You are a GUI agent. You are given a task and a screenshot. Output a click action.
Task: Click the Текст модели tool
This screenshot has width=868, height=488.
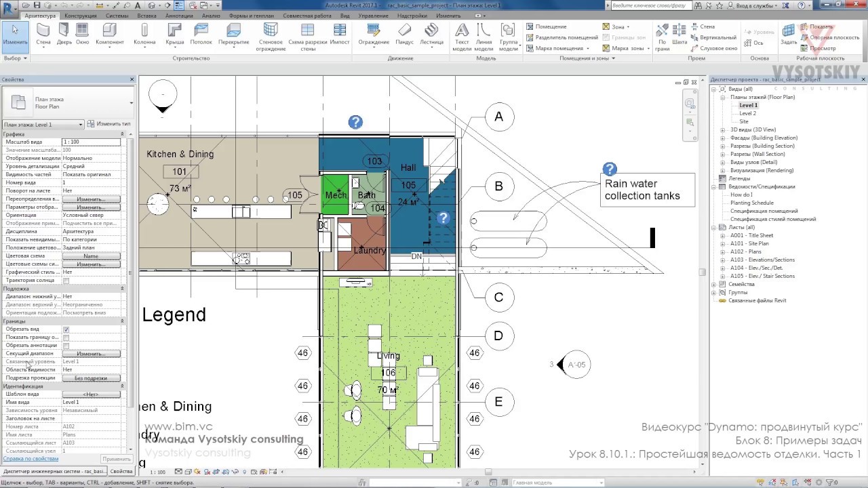pyautogui.click(x=462, y=37)
